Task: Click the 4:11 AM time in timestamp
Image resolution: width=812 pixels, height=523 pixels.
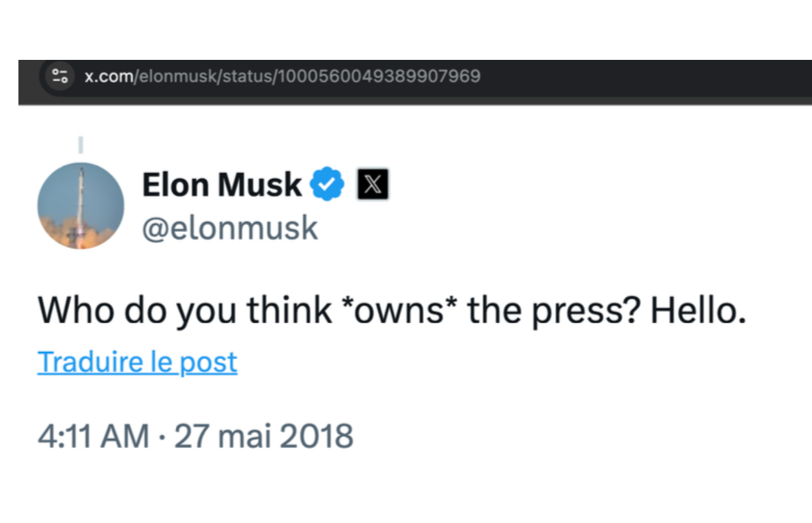Action: click(x=93, y=436)
